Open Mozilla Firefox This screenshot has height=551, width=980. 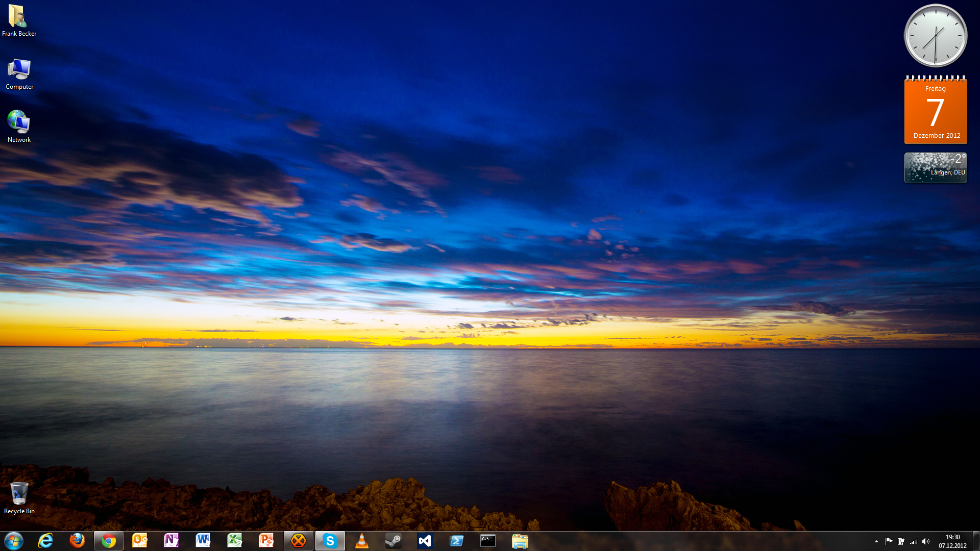77,540
